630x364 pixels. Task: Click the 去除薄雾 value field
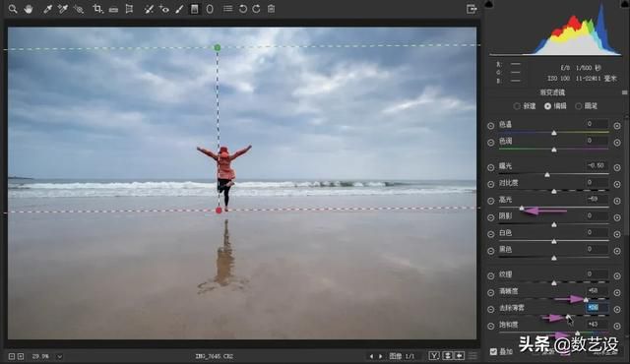pos(597,307)
